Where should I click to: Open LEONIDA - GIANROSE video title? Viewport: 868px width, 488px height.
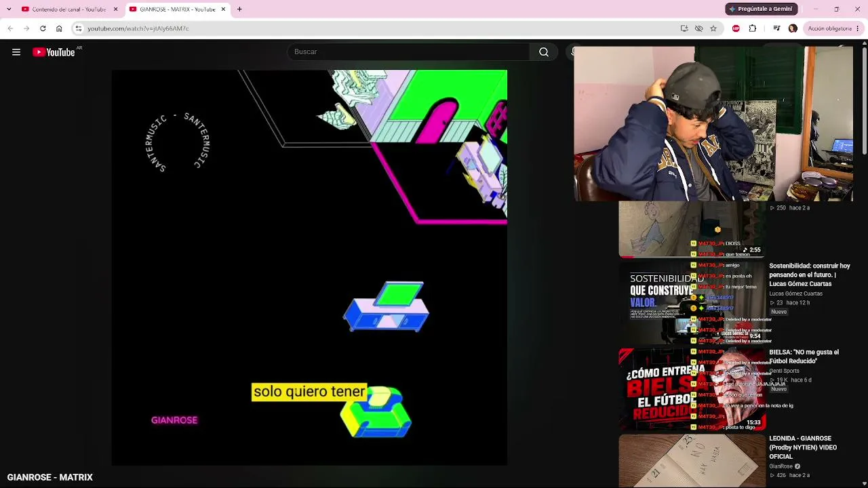[x=803, y=447]
